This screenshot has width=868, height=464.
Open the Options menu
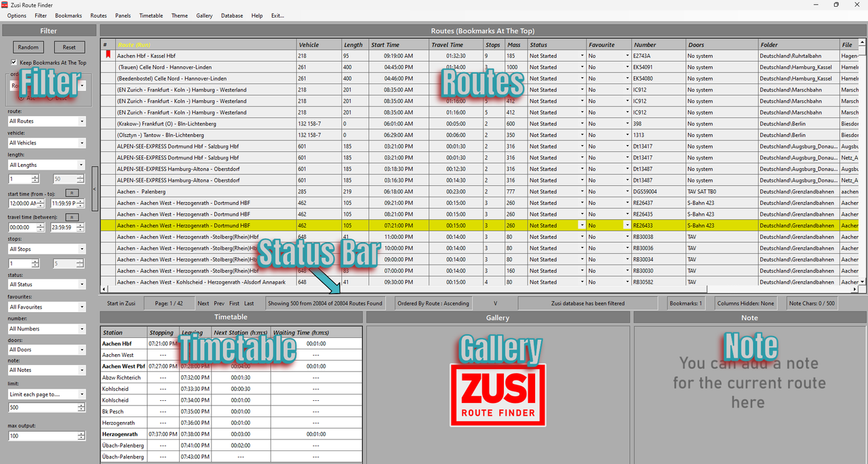17,16
